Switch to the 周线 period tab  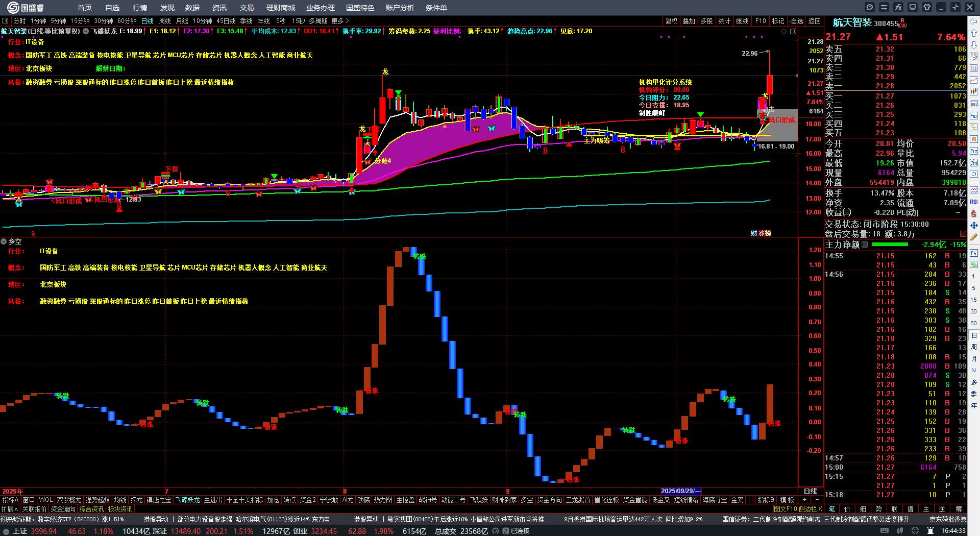click(x=165, y=21)
